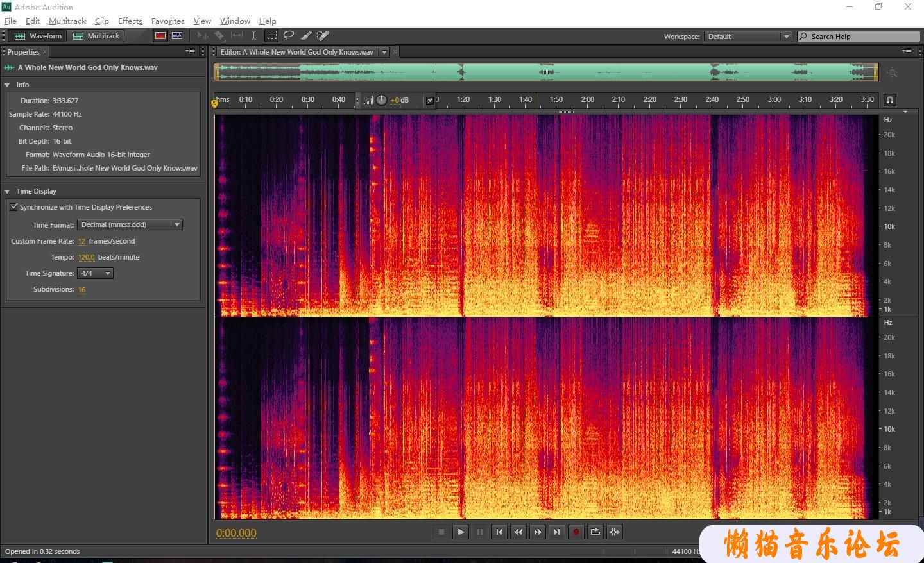Pause playback
This screenshot has width=924, height=563.
pos(479,532)
